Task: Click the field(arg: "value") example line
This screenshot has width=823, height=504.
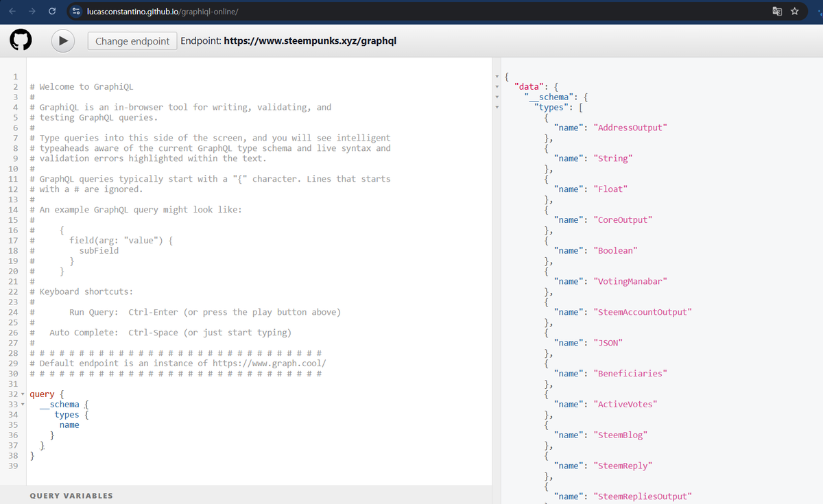Action: 121,240
